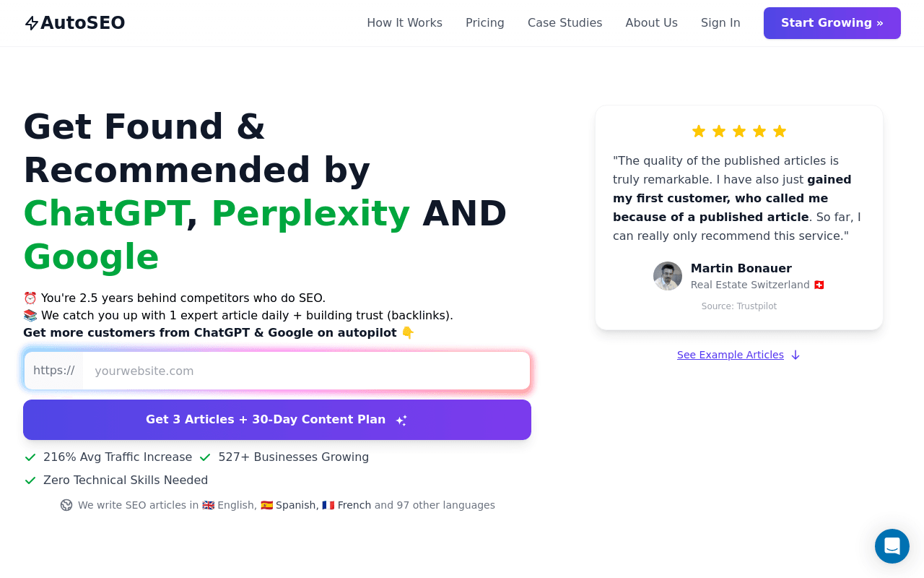This screenshot has width=924, height=578.
Task: Click the fifth gold rating star
Action: pos(780,131)
